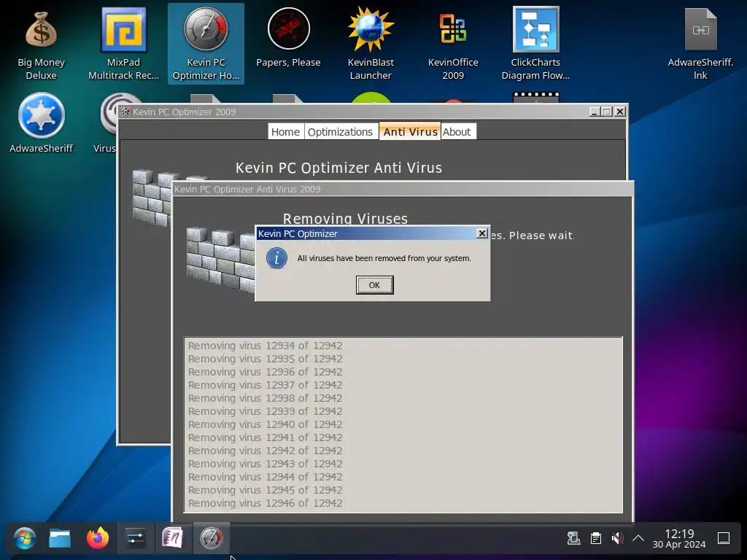Select log line 'Removing virus 12942 of 12942'
The width and height of the screenshot is (747, 560).
pos(266,451)
